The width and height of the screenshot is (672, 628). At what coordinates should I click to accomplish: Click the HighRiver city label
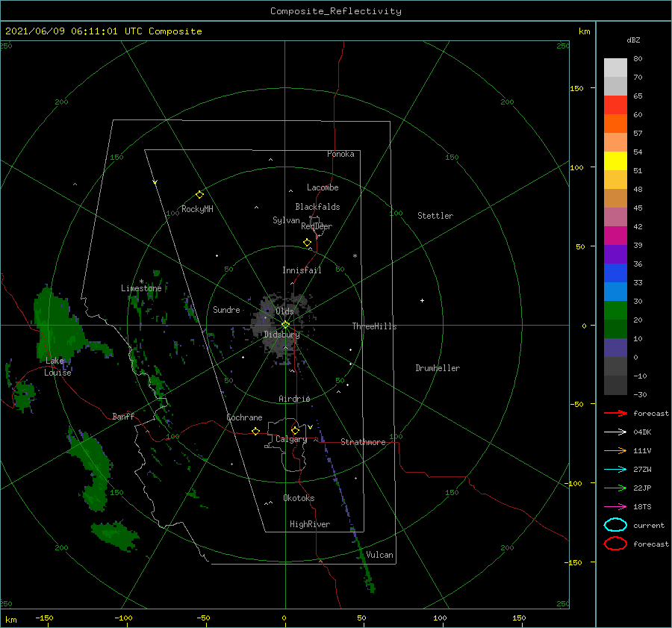pyautogui.click(x=310, y=524)
